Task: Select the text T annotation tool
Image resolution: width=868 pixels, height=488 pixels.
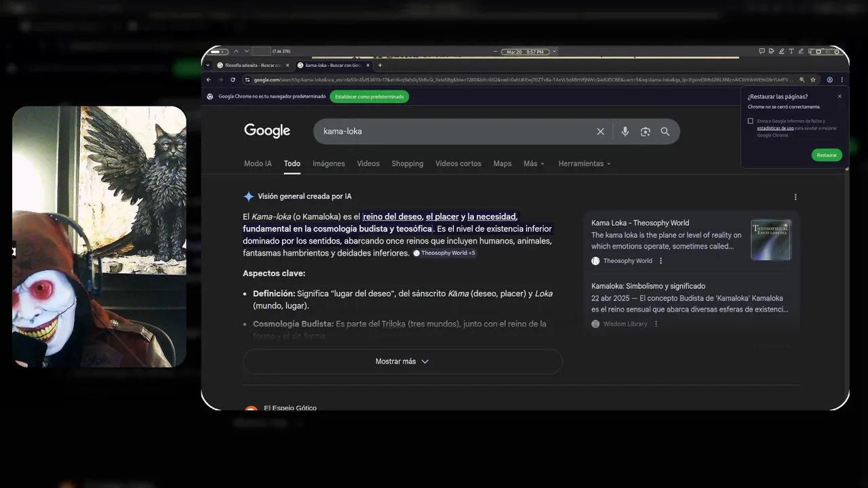Action: pos(791,51)
